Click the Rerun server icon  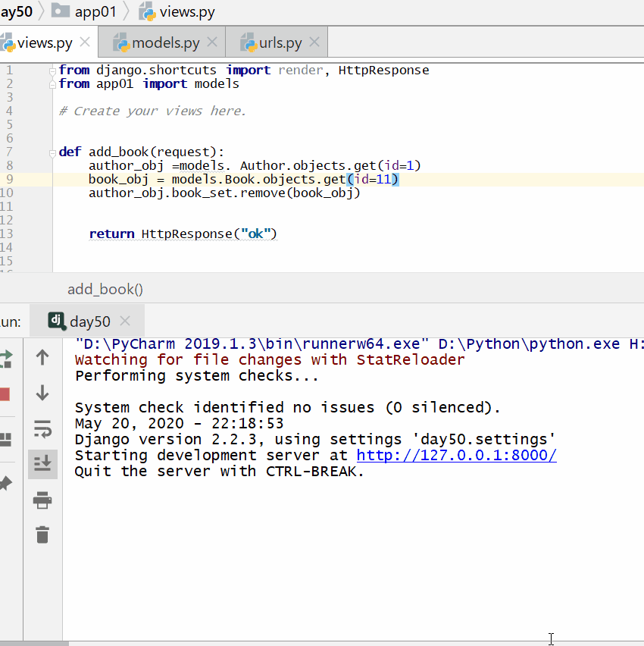(x=6, y=357)
